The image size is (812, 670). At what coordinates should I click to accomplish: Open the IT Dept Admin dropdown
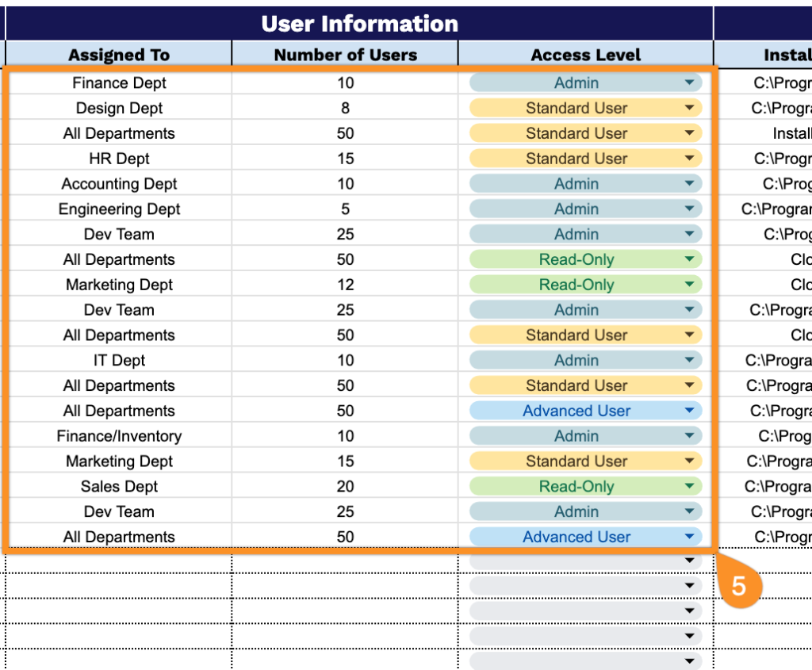[688, 361]
